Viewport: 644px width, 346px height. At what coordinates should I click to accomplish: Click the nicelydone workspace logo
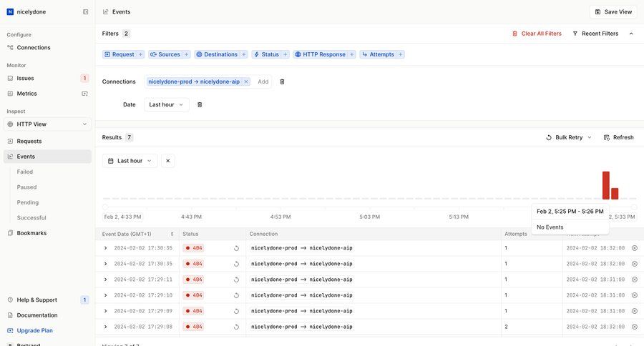[10, 12]
